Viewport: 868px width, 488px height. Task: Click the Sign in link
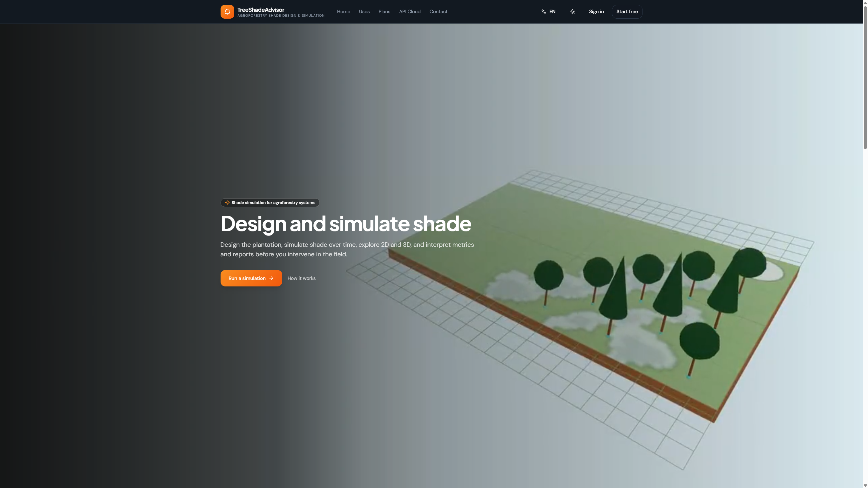click(x=596, y=12)
